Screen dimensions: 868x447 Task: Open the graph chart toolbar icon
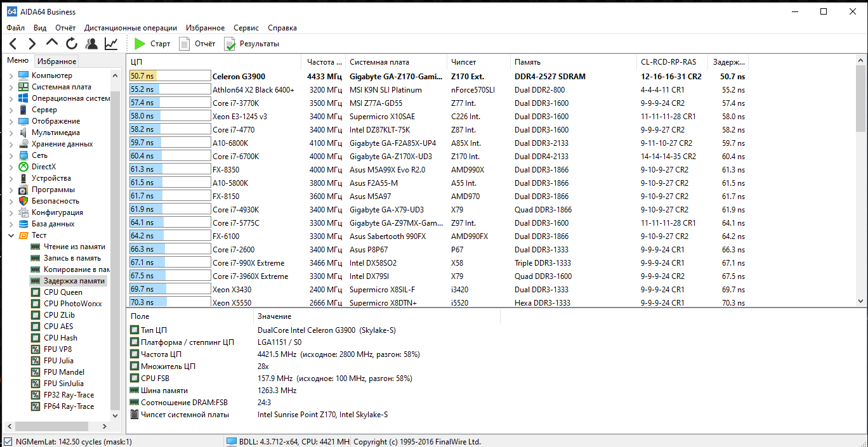[x=111, y=44]
